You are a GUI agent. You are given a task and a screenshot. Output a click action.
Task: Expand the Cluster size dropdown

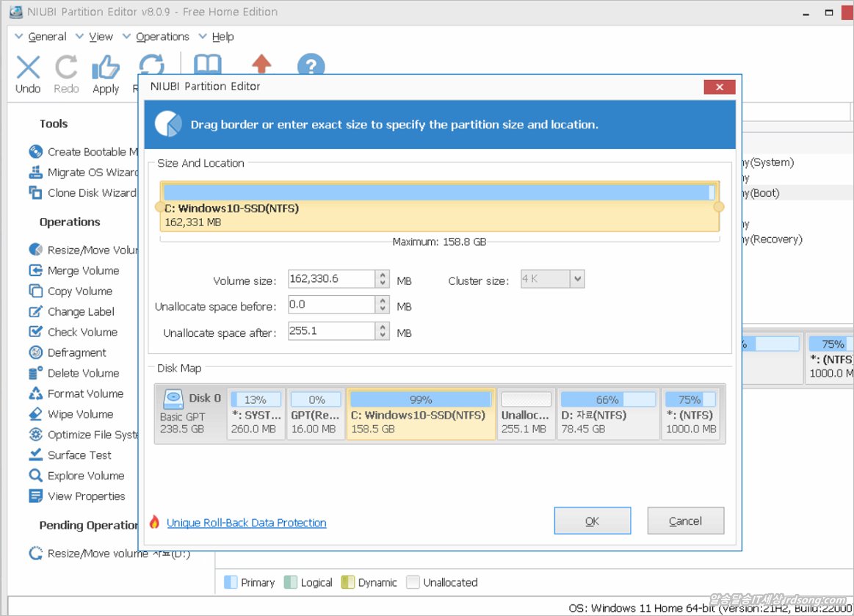(x=577, y=279)
